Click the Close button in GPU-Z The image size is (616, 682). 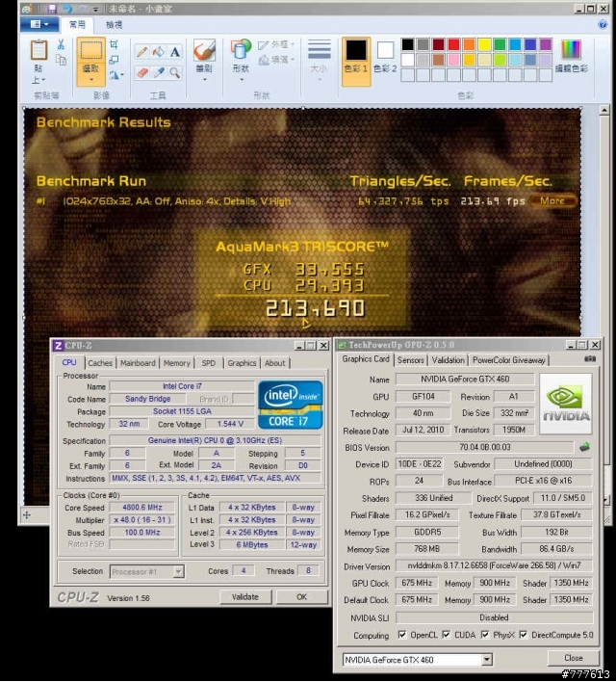tap(574, 658)
